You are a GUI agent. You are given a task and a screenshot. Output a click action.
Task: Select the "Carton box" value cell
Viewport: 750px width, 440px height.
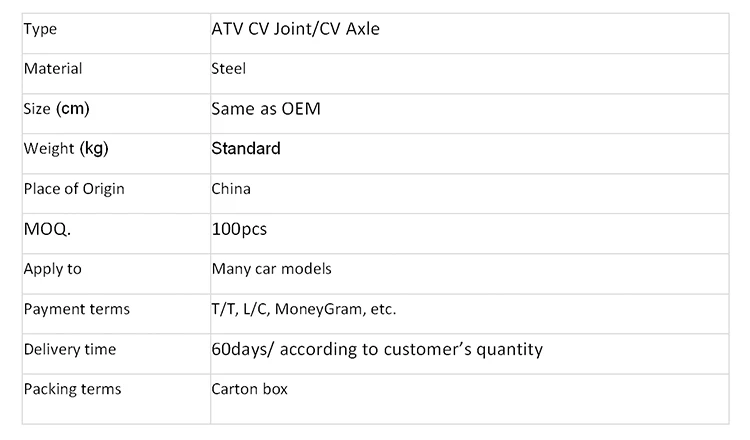[249, 389]
